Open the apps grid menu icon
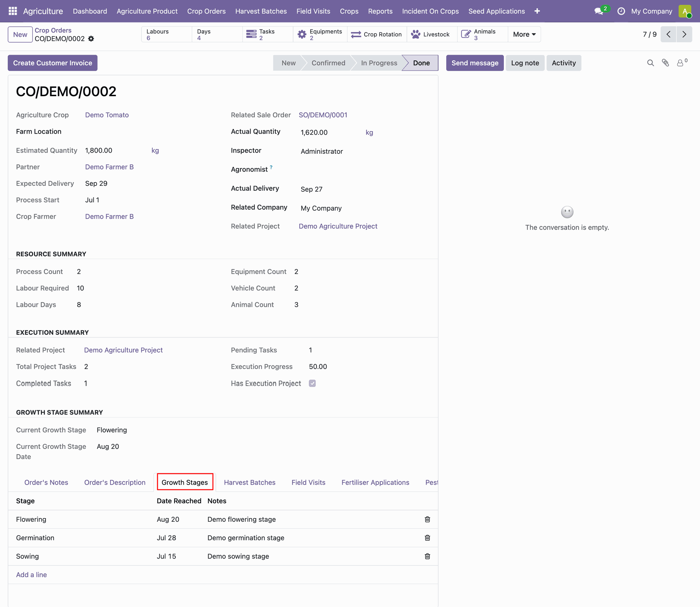The image size is (700, 607). coord(13,11)
